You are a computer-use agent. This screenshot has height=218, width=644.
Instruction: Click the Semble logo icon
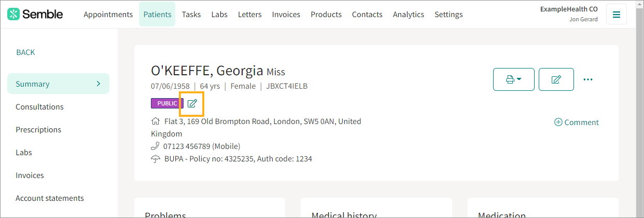click(x=13, y=14)
